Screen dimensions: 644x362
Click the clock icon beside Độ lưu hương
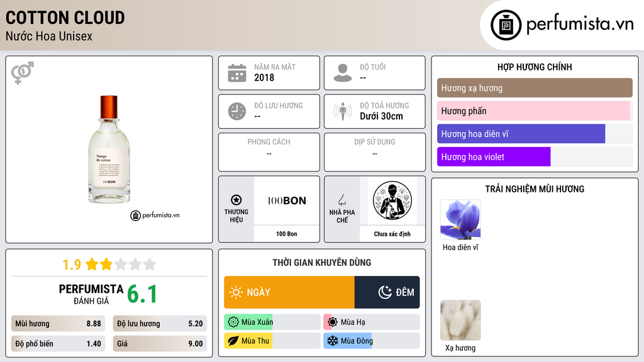point(237,111)
